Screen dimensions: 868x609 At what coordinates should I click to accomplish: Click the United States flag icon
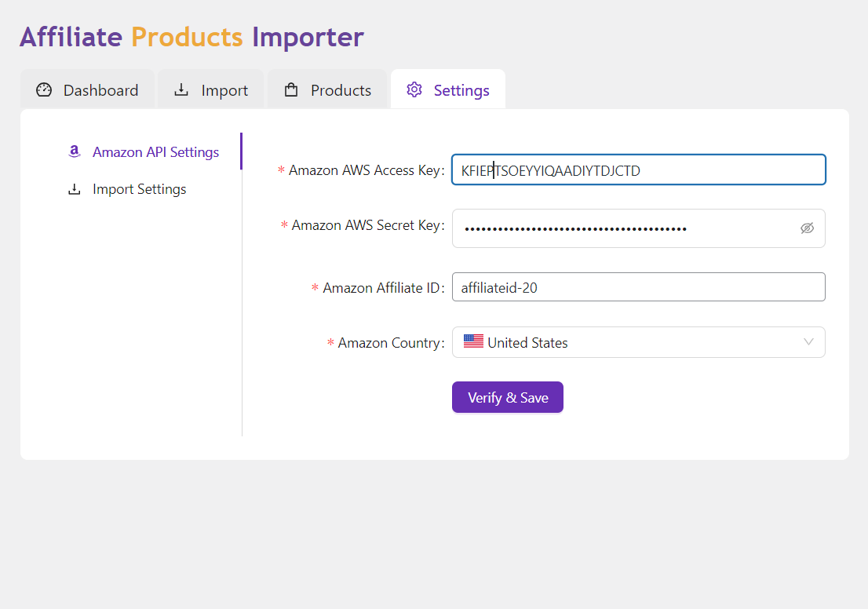[x=473, y=342]
